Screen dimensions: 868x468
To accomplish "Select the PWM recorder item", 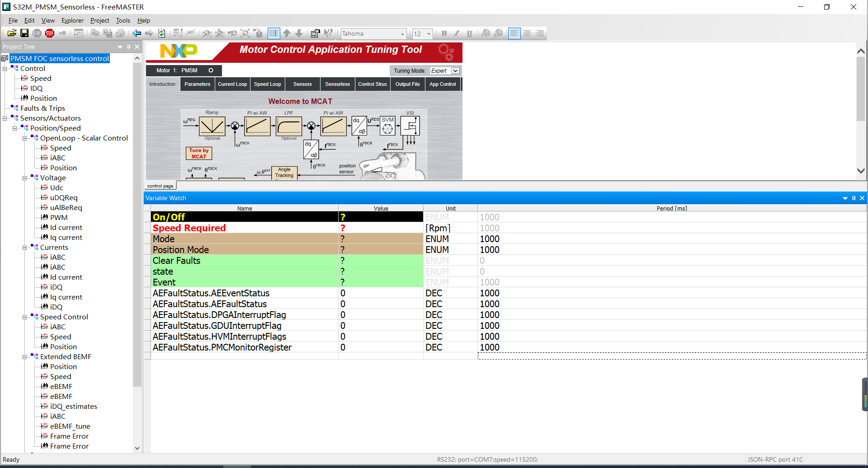I will coord(59,218).
